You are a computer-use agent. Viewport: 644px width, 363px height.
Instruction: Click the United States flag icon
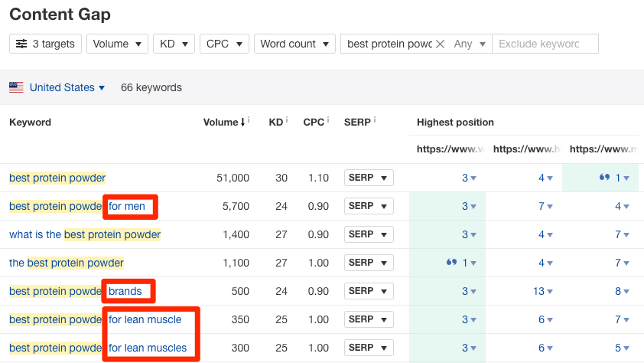(16, 88)
